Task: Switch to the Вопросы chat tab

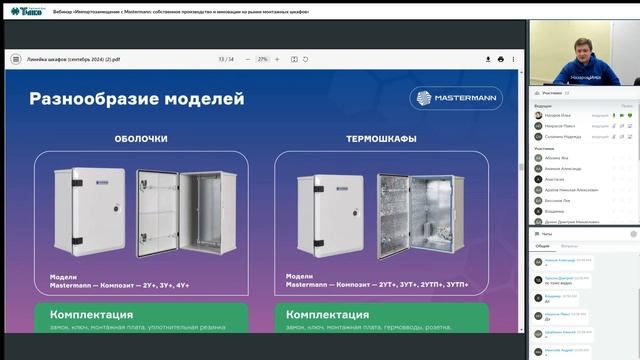Action: [x=569, y=246]
